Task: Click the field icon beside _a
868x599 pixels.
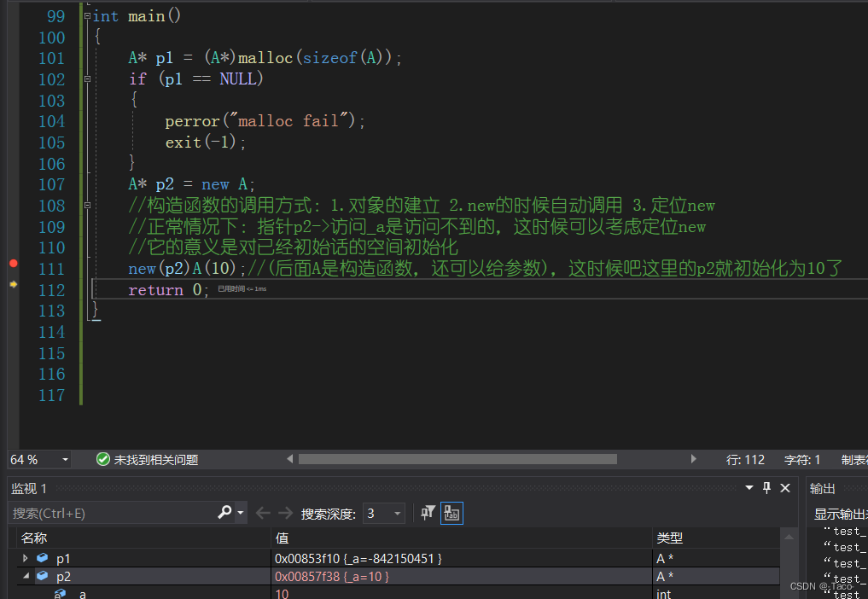Action: pyautogui.click(x=61, y=594)
